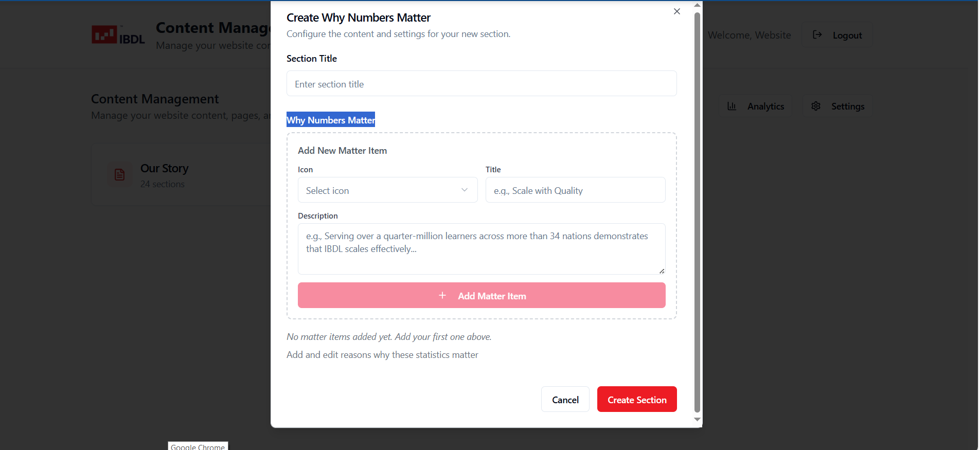This screenshot has height=450, width=980.
Task: Click the Cancel button
Action: point(565,400)
